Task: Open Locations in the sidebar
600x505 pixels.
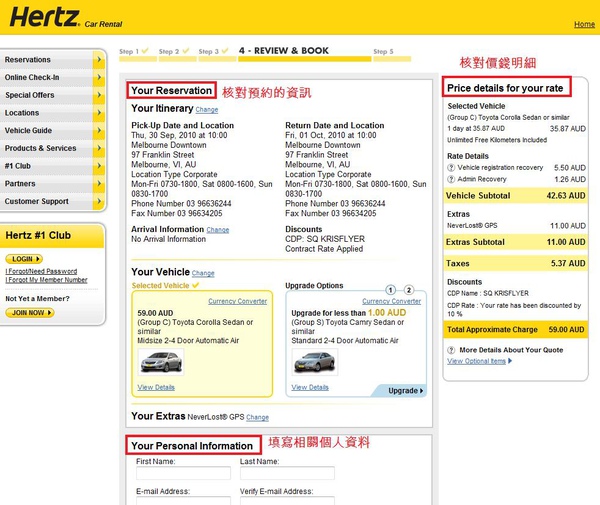Action: pos(22,113)
